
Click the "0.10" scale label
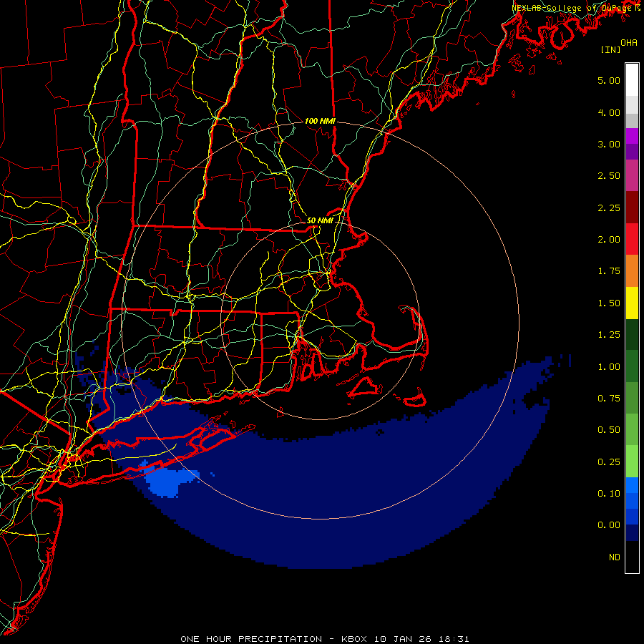point(609,493)
